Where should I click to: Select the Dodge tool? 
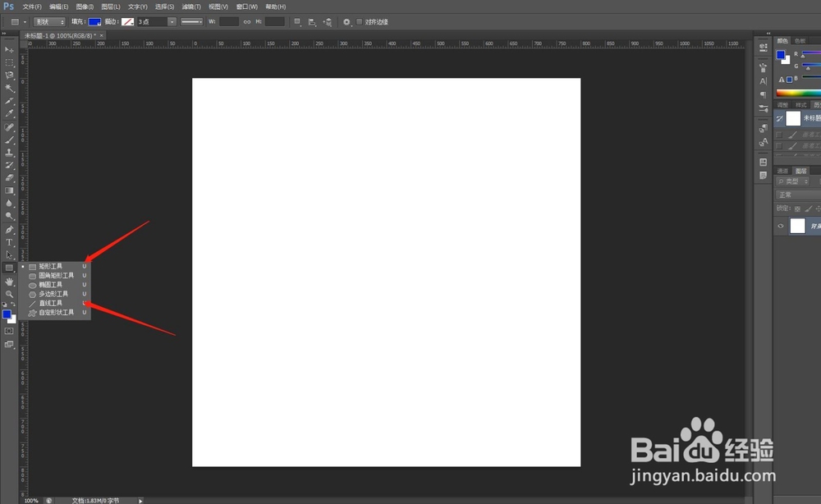coord(9,216)
